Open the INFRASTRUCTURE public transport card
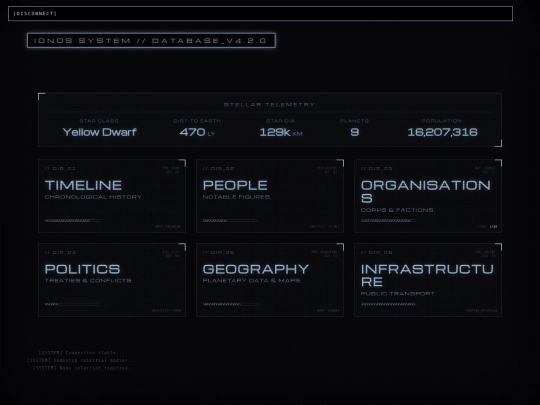Viewport: 540px width, 405px height. 428,280
